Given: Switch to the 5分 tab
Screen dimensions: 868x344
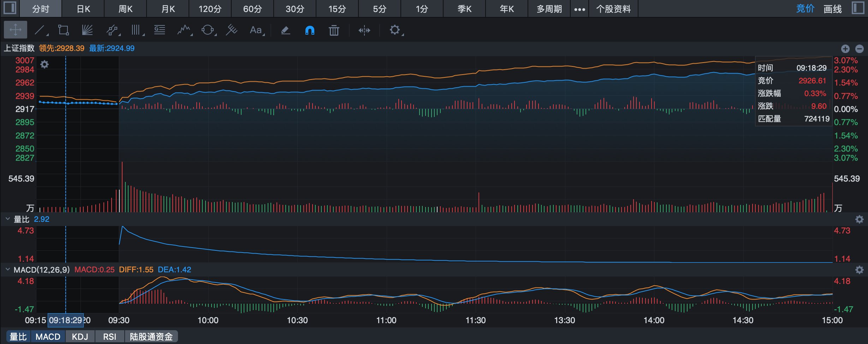Looking at the screenshot, I should pos(380,9).
